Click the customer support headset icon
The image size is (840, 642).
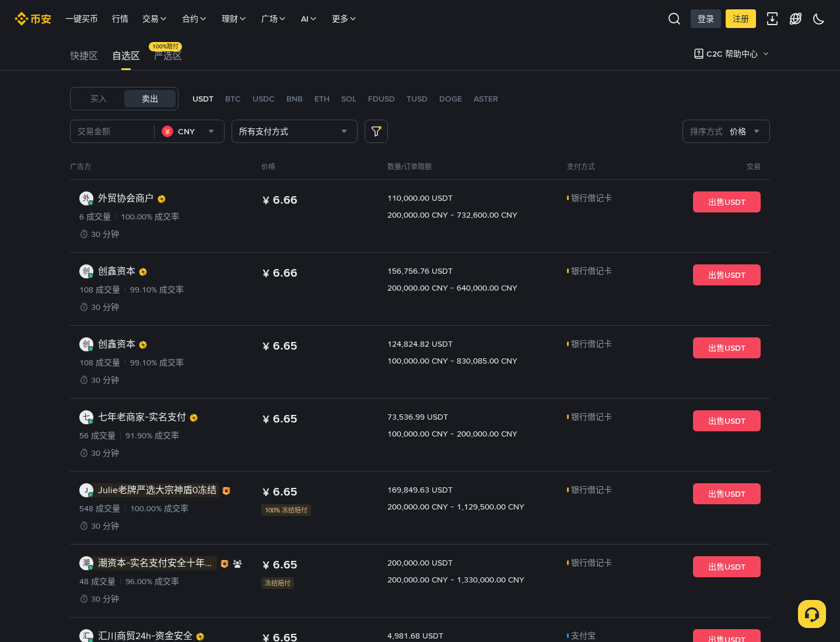812,614
